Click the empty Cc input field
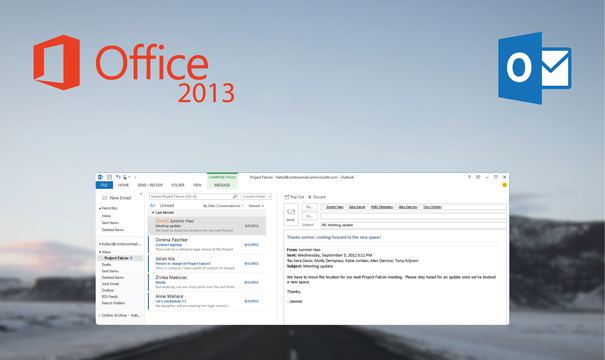The width and height of the screenshot is (605, 360). point(413,216)
